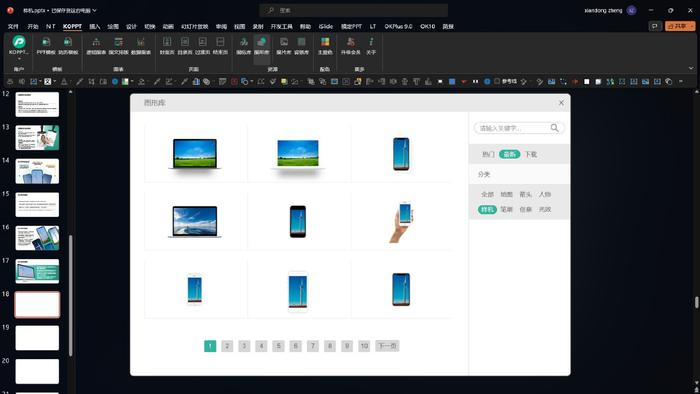The image size is (700, 394).
Task: Open the 图文排版 layout tool
Action: coord(118,46)
